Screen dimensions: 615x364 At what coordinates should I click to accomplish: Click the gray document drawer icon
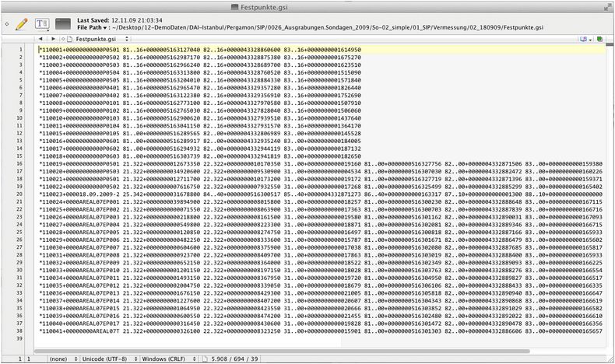pos(63,24)
